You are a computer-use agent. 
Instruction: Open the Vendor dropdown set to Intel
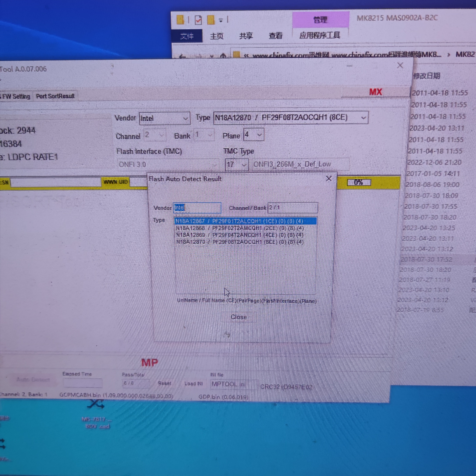164,119
